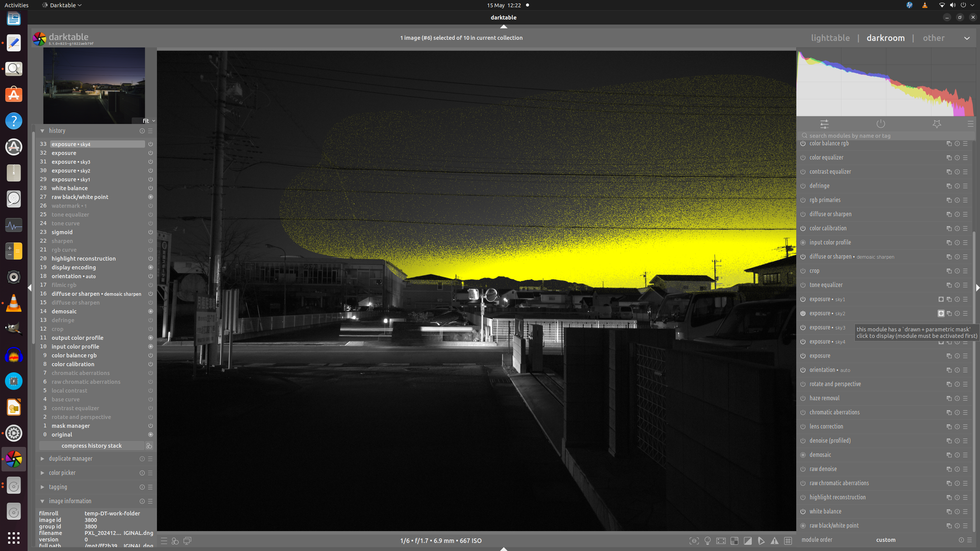Toggle focus peaking icon in bottom toolbar
The image size is (980, 551).
pyautogui.click(x=694, y=541)
